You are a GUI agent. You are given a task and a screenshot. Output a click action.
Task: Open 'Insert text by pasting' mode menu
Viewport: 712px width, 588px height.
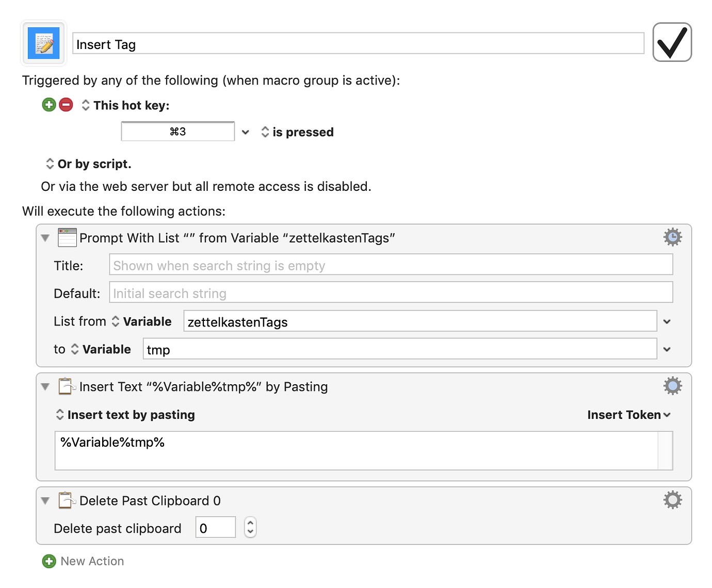[125, 415]
